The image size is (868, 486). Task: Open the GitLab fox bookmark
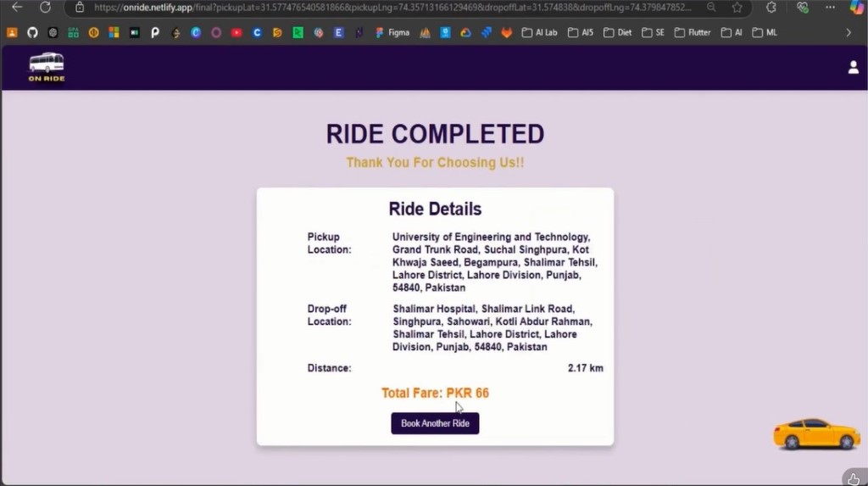click(506, 33)
